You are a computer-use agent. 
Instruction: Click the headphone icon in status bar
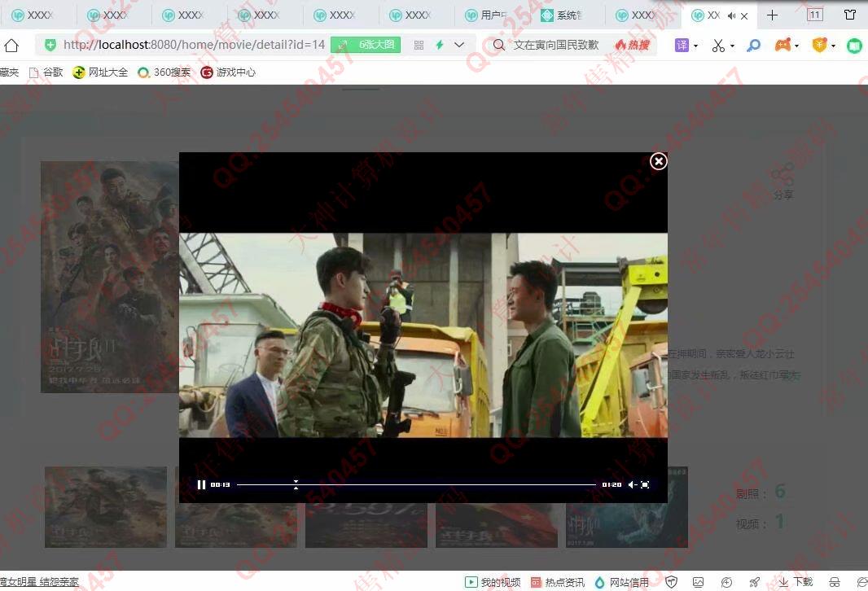835,582
